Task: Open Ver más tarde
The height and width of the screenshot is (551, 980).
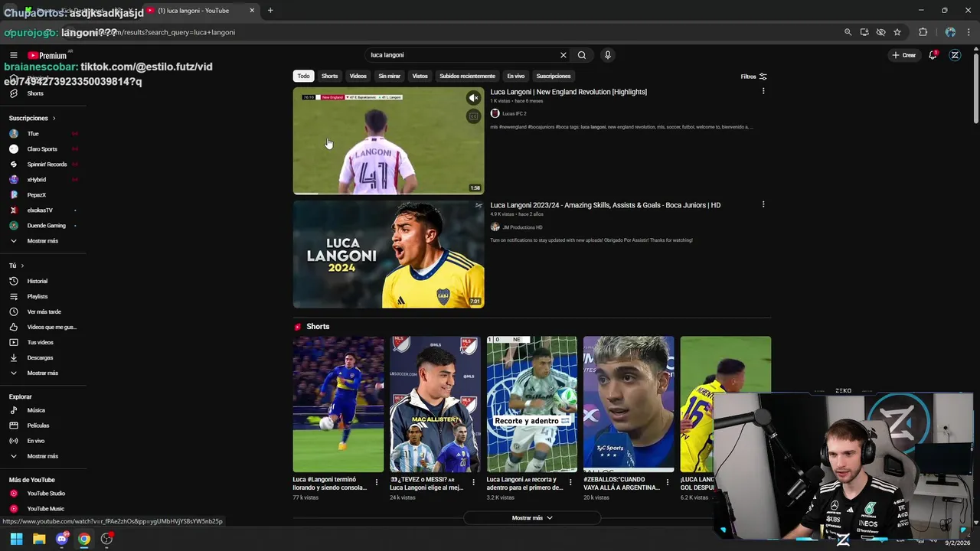Action: (x=43, y=311)
